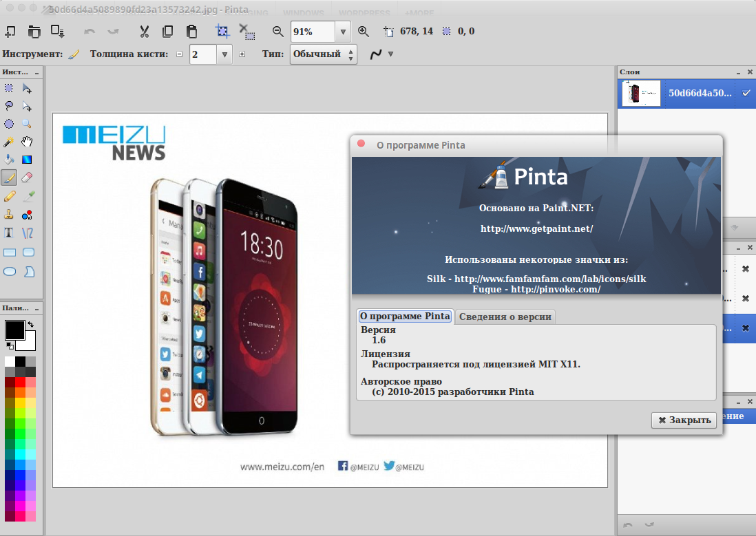The width and height of the screenshot is (756, 536).
Task: Select the Rectangle Select tool
Action: click(9, 87)
